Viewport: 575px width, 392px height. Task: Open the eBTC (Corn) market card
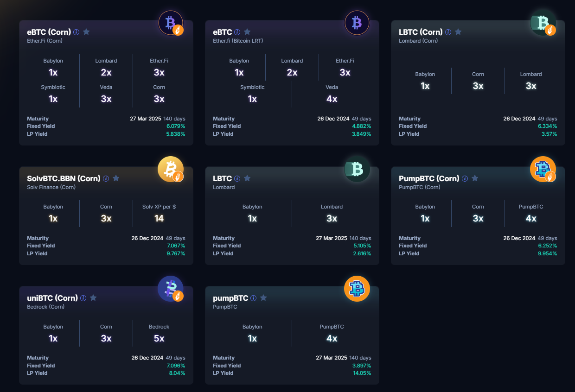pyautogui.click(x=48, y=32)
